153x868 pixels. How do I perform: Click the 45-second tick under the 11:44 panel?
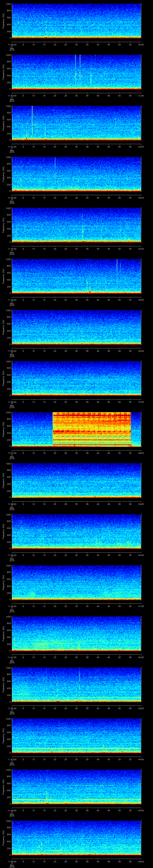click(x=109, y=810)
